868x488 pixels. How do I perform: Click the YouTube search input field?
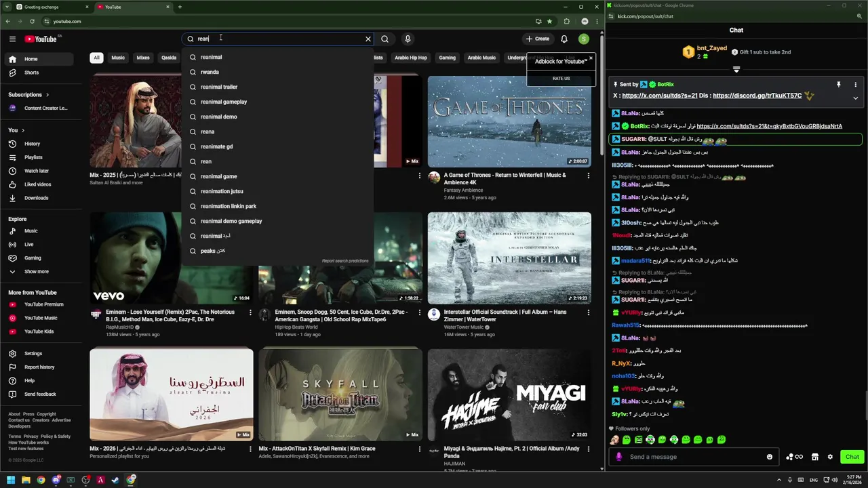pyautogui.click(x=278, y=39)
